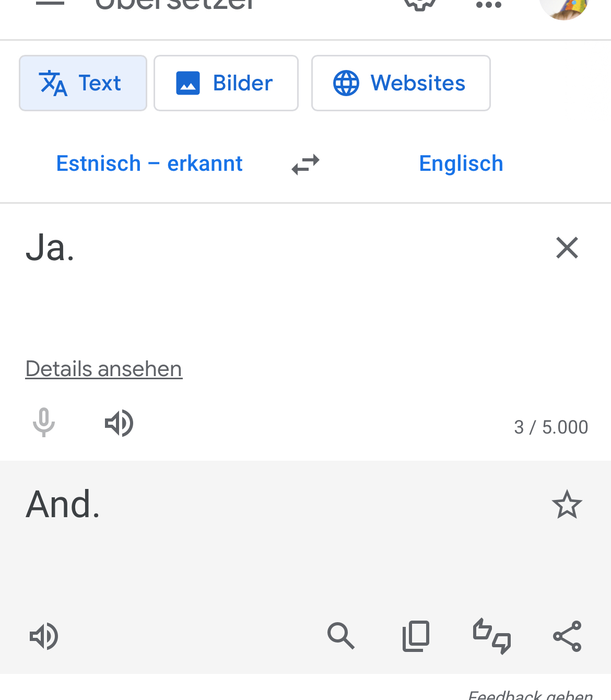Rate this translation with thumbs icon

pyautogui.click(x=492, y=636)
